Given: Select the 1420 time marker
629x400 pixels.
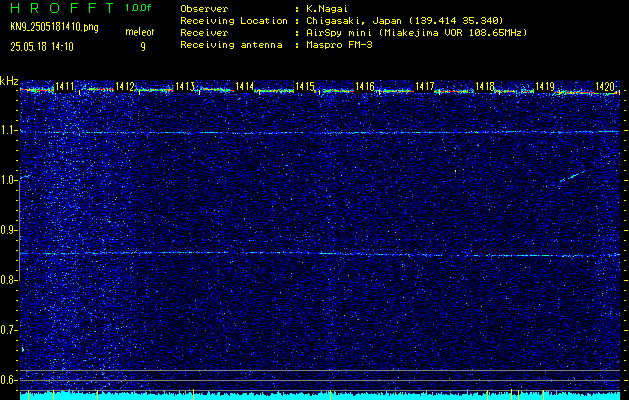Looking at the screenshot, I should (x=605, y=86).
